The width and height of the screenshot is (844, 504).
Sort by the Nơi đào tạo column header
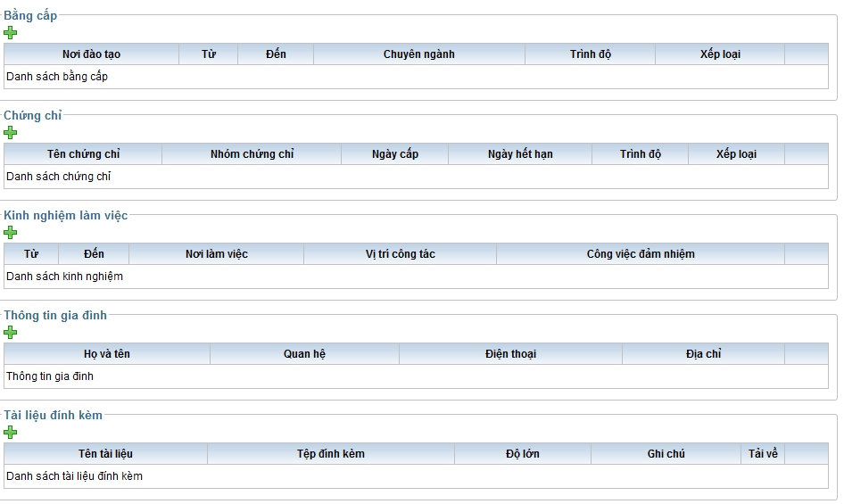(91, 54)
